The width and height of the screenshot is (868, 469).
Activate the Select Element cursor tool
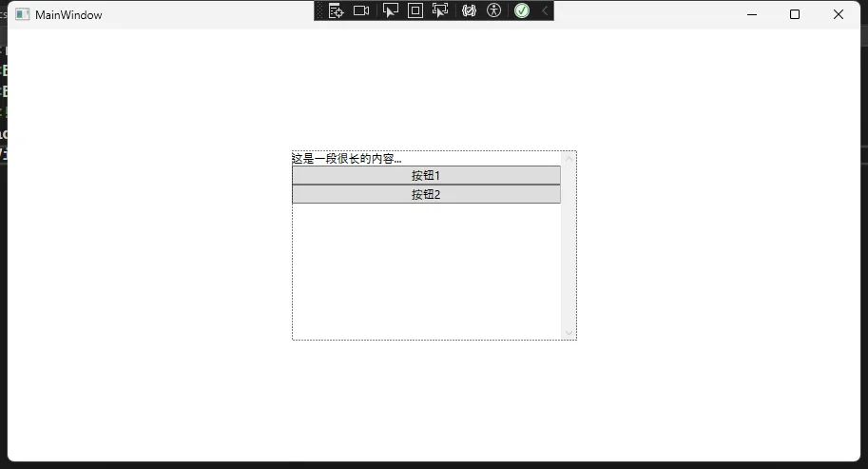(x=390, y=10)
